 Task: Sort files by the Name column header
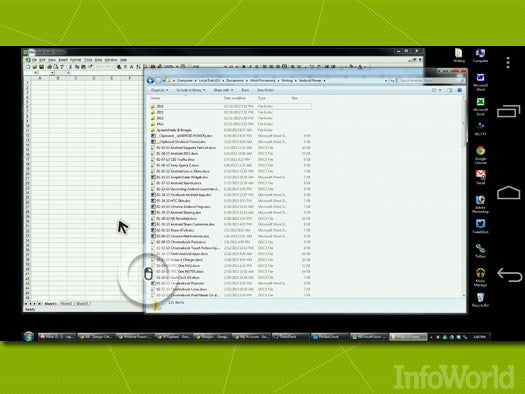pyautogui.click(x=155, y=98)
